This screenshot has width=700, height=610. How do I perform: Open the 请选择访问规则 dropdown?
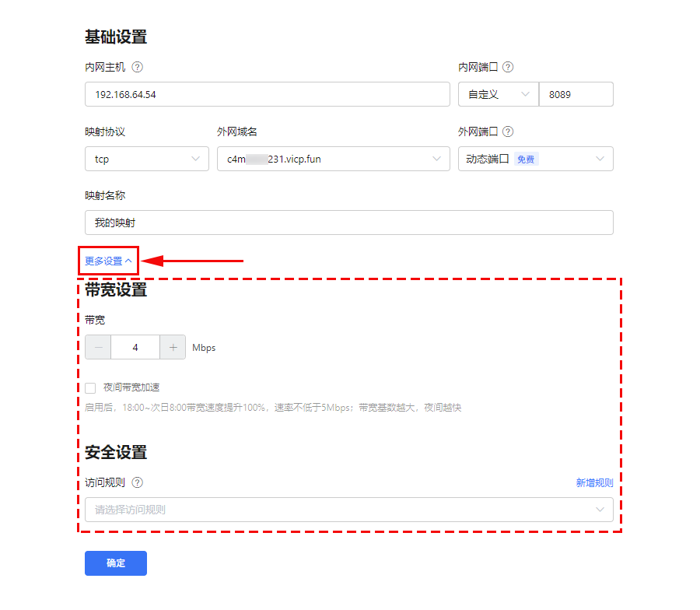tap(348, 510)
